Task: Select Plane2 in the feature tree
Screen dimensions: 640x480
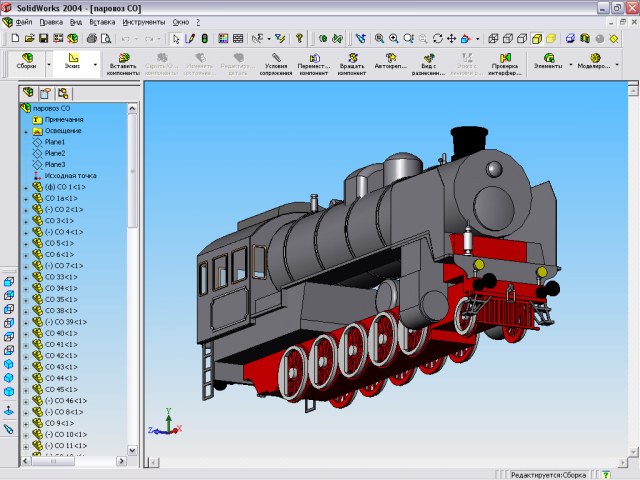Action: coord(55,153)
